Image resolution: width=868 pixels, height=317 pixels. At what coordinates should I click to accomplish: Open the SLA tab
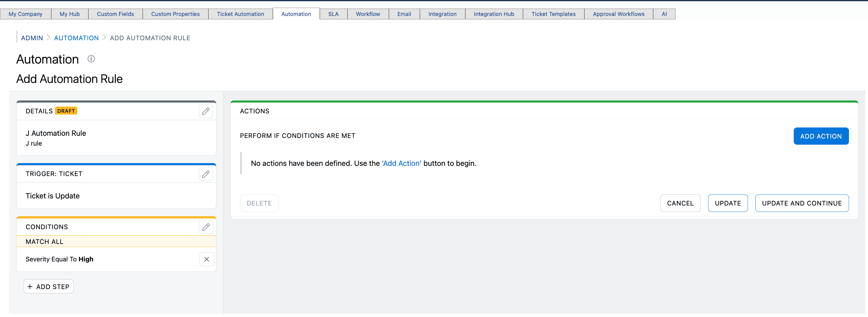click(333, 14)
